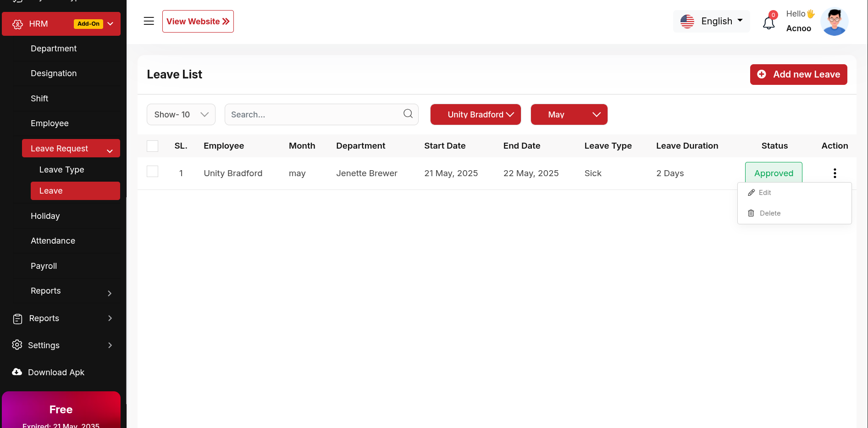Open the May month filter dropdown
The image size is (868, 428).
point(569,114)
